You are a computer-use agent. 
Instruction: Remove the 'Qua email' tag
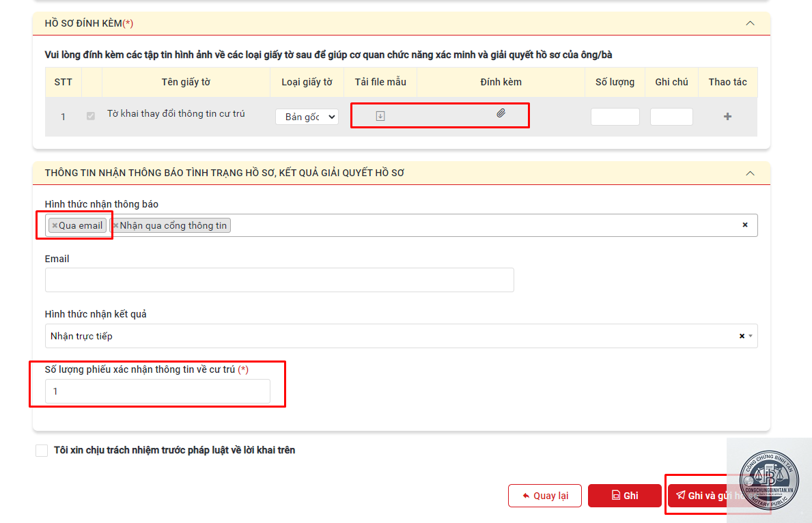coord(55,225)
